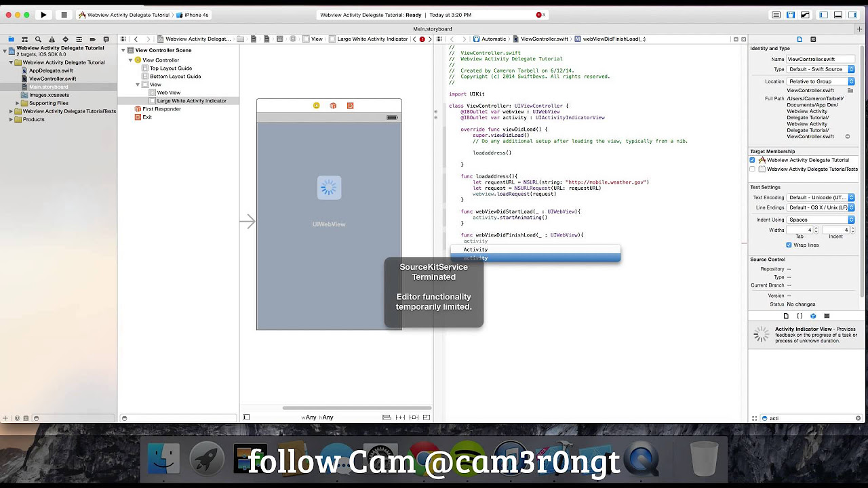The height and width of the screenshot is (488, 868).
Task: Toggle the Wrap lines checkbox
Action: point(789,245)
